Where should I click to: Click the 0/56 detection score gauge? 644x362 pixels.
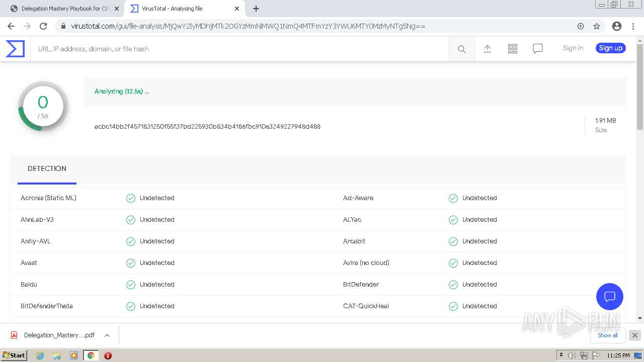click(43, 106)
